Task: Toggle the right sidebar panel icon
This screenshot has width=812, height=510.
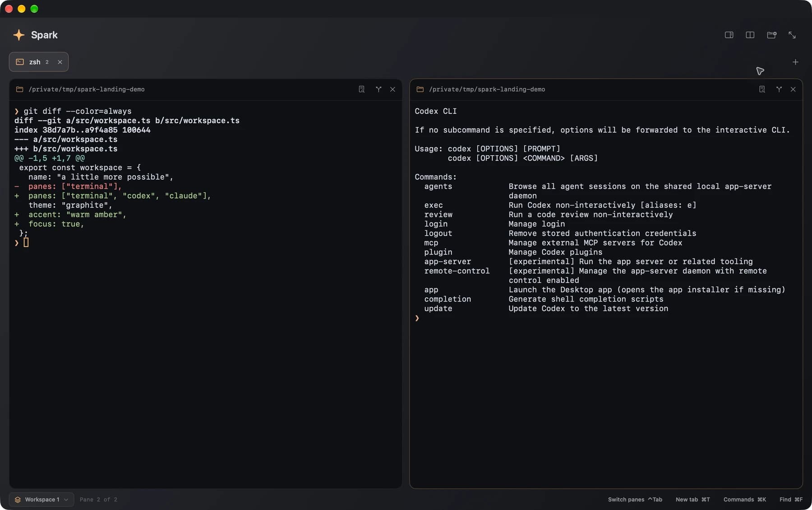Action: coord(729,35)
